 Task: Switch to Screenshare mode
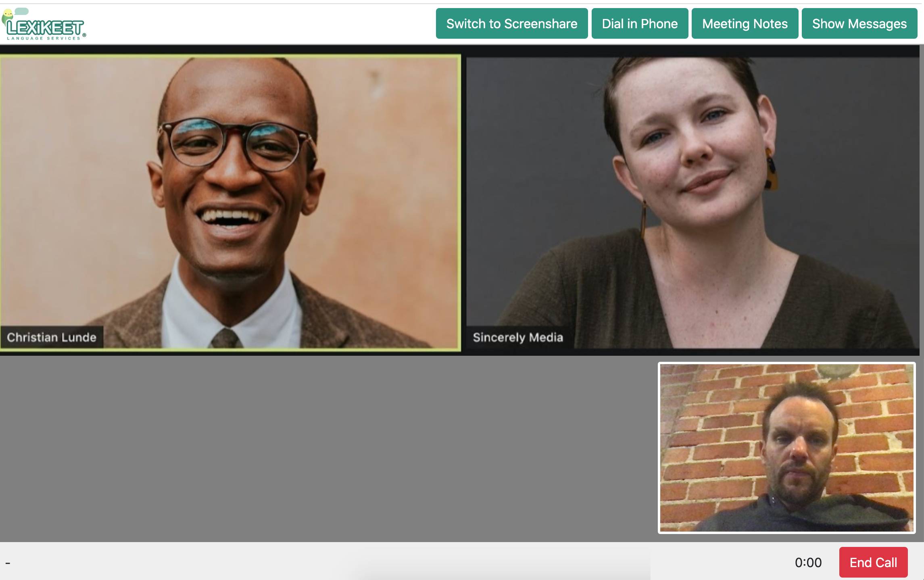[x=511, y=24]
